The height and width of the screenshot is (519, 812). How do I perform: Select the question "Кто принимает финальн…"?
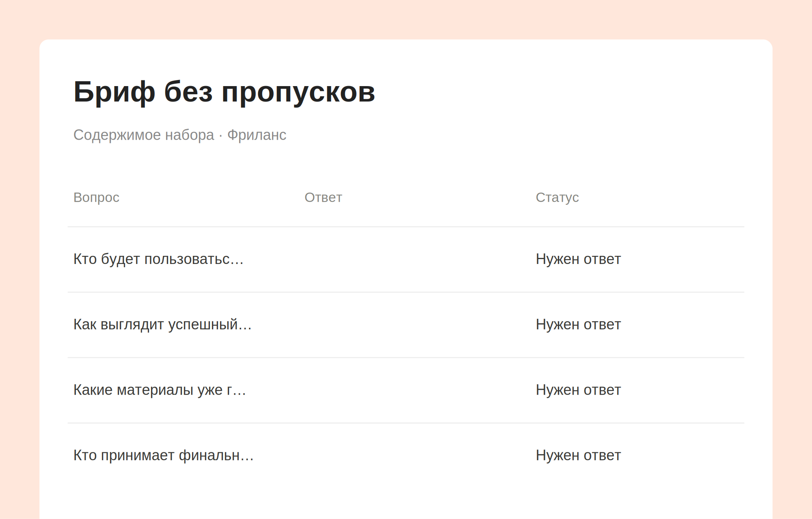(163, 455)
